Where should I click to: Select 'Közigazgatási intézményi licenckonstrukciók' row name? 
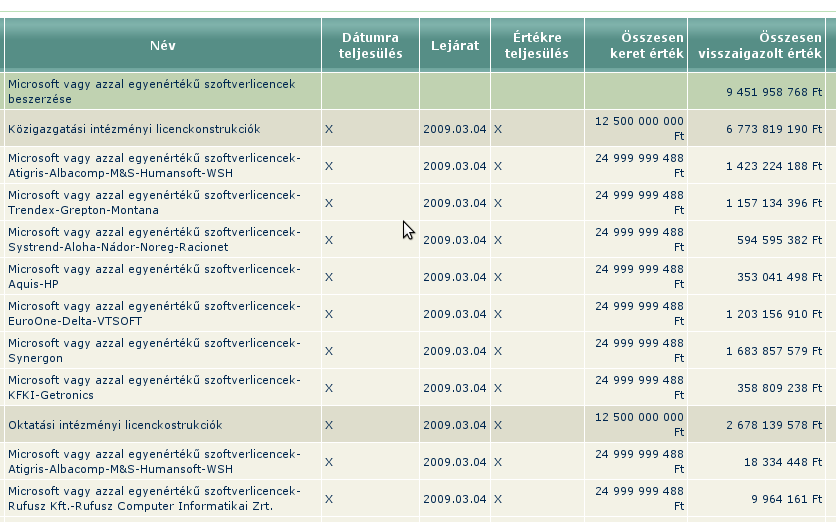tap(134, 129)
